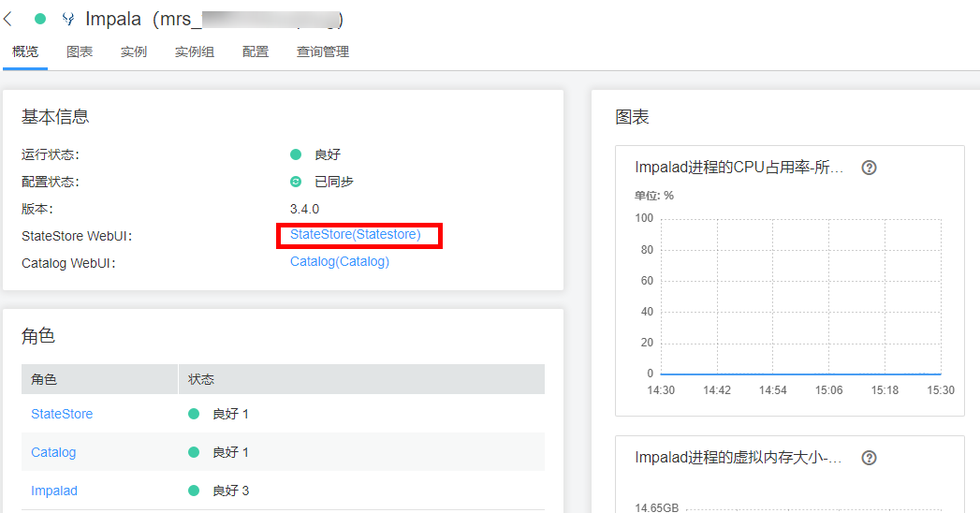Open the StateStore role link
This screenshot has height=513, width=980.
62,414
